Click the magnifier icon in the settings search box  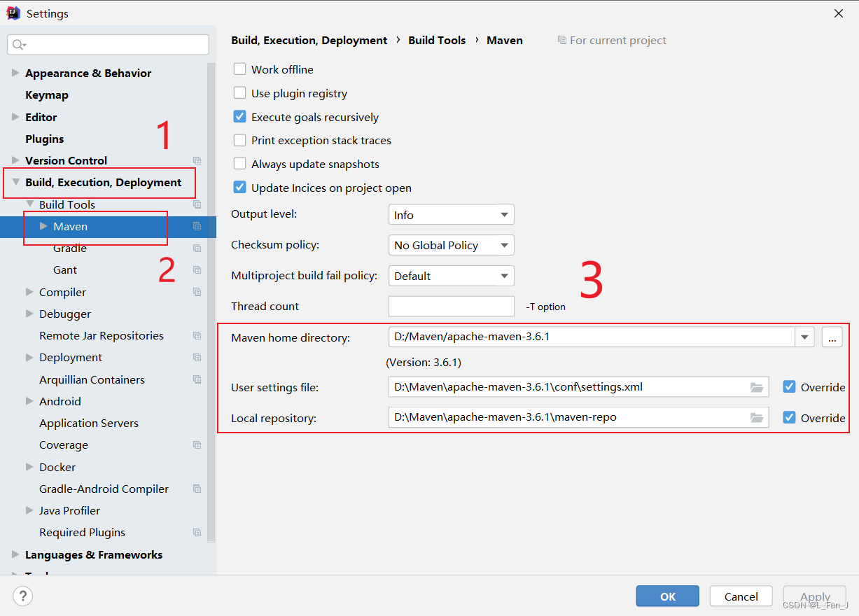(x=17, y=44)
